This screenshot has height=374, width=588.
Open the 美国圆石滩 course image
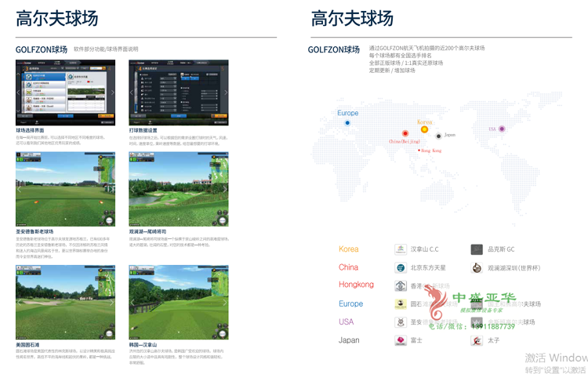click(x=65, y=302)
